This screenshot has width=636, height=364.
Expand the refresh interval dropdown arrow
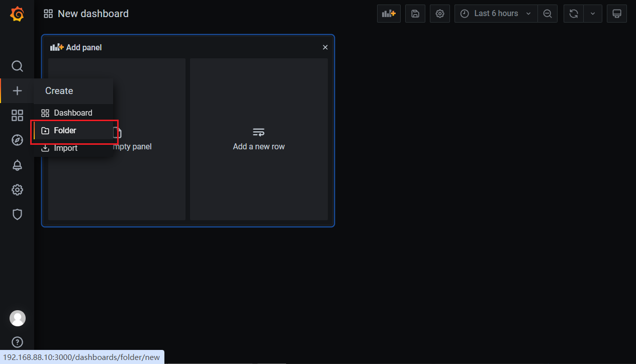point(593,14)
